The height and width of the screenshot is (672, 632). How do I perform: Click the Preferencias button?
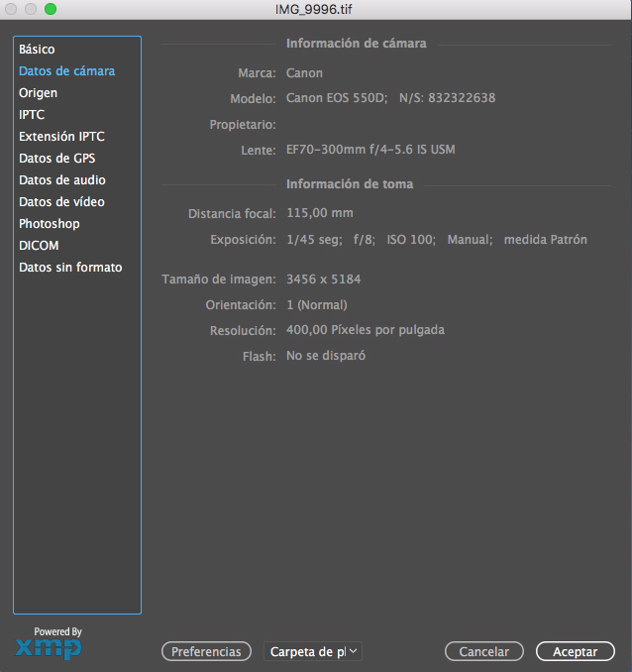click(x=206, y=651)
